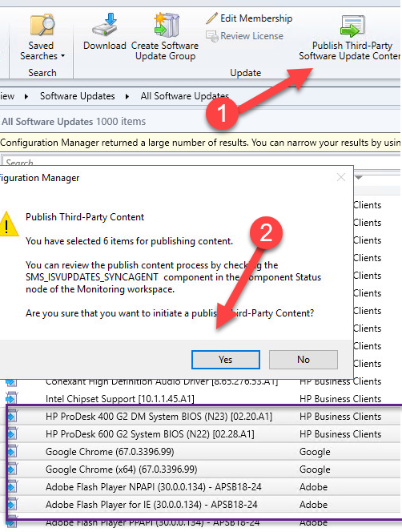Expand the arrow before Software Updates breadcrumb
402x532 pixels.
(26, 96)
